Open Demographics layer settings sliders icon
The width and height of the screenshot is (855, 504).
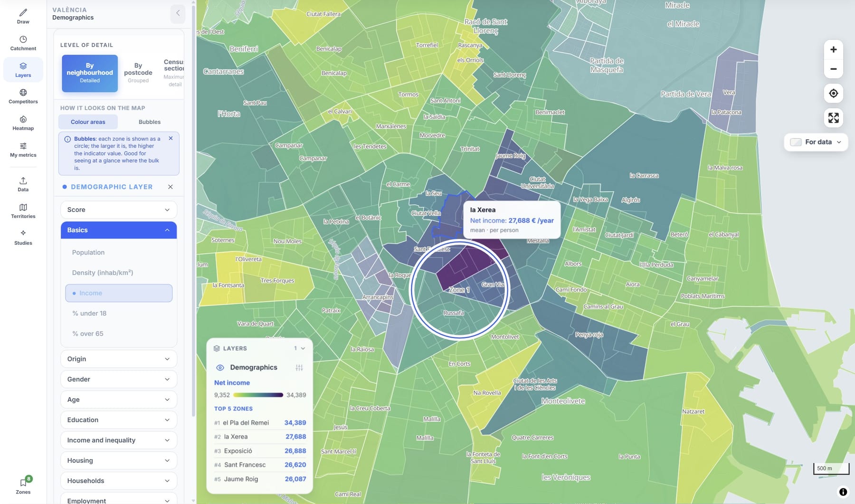pyautogui.click(x=299, y=368)
